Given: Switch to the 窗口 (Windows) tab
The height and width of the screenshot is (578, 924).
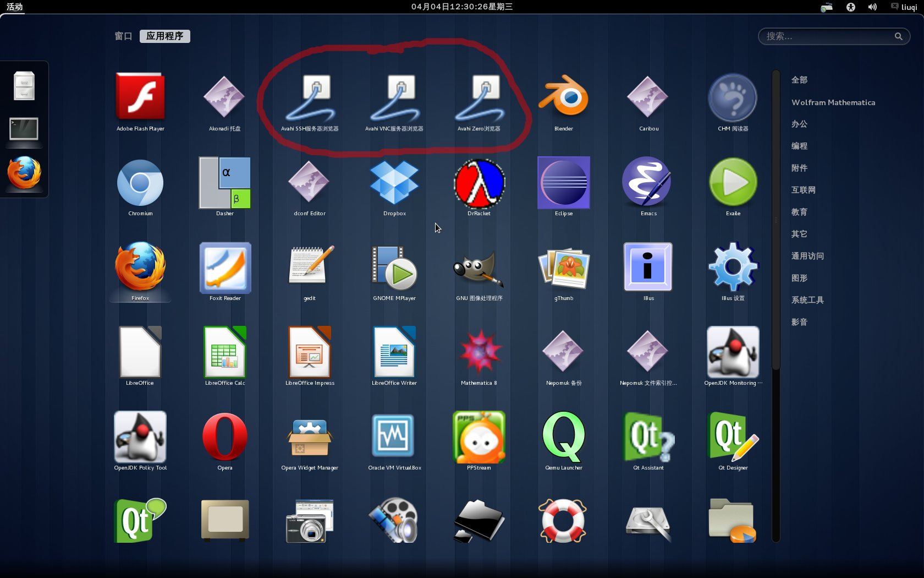Looking at the screenshot, I should pos(123,36).
